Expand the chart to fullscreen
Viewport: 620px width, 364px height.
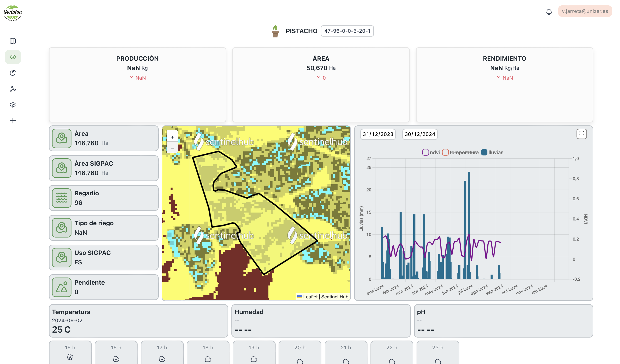(x=581, y=134)
